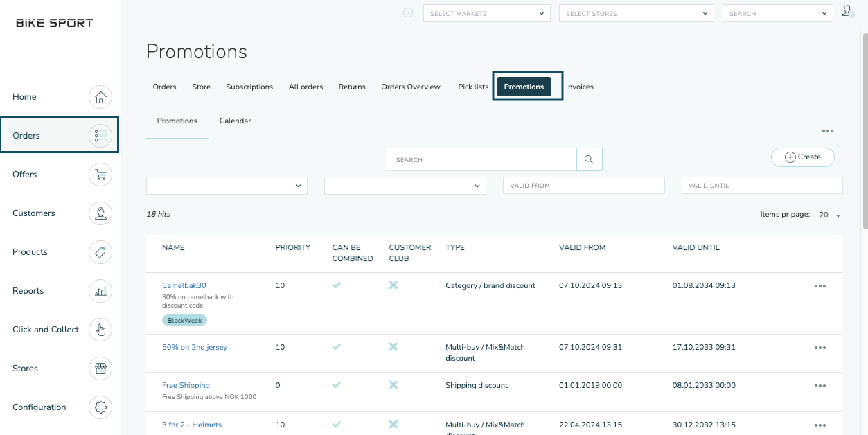Open row options for Free Shipping promotion
Image resolution: width=868 pixels, height=435 pixels.
click(820, 386)
